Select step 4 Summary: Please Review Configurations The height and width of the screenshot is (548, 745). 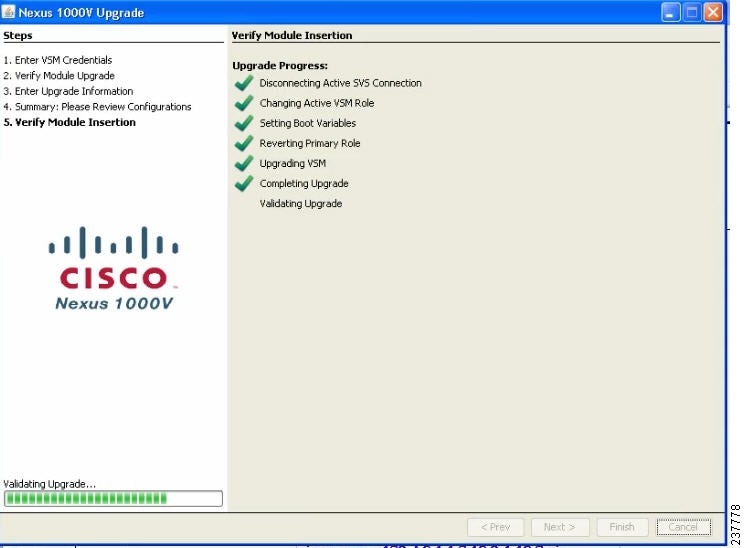pyautogui.click(x=97, y=106)
